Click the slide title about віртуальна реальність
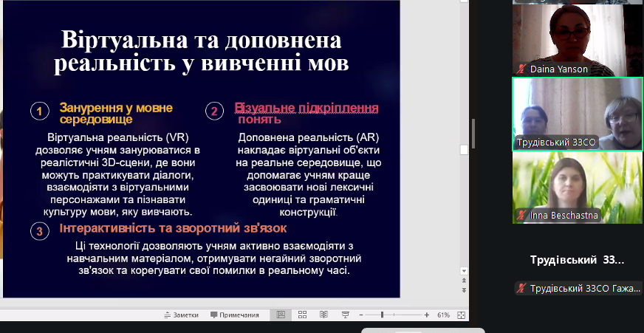Viewport: 644px width, 333px height. (x=202, y=52)
